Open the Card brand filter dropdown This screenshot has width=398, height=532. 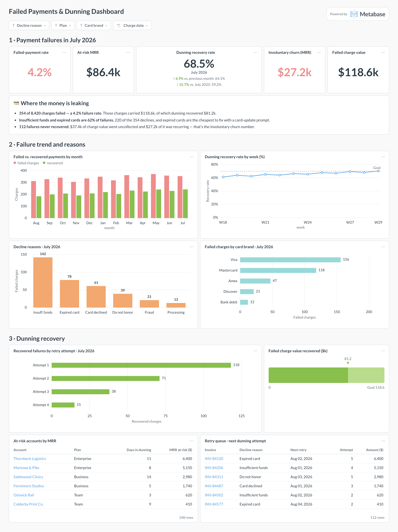coord(94,26)
